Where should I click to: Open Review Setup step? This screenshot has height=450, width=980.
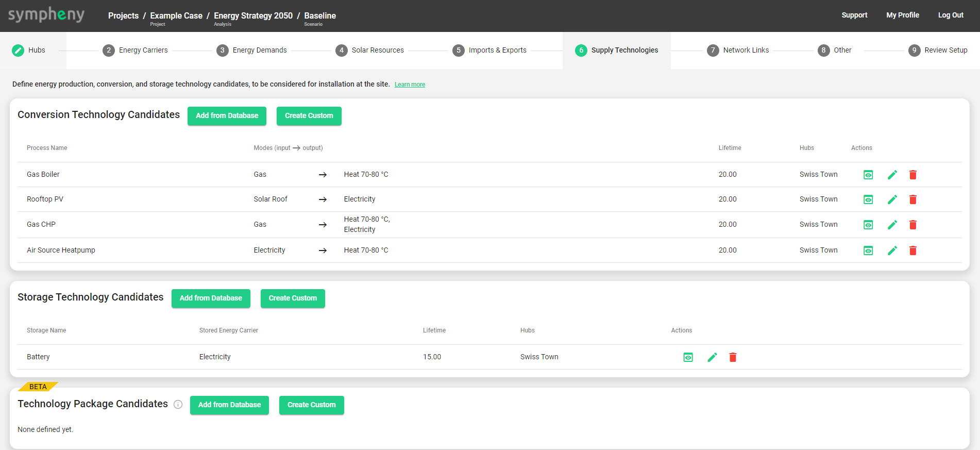tap(938, 50)
